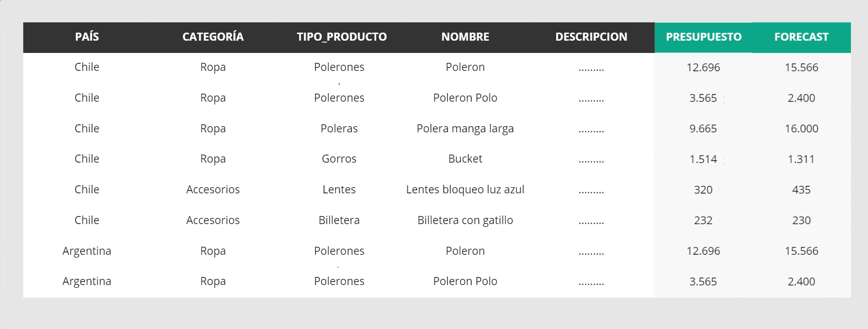868x329 pixels.
Task: Click the DESCRIPCION column header
Action: coord(591,37)
